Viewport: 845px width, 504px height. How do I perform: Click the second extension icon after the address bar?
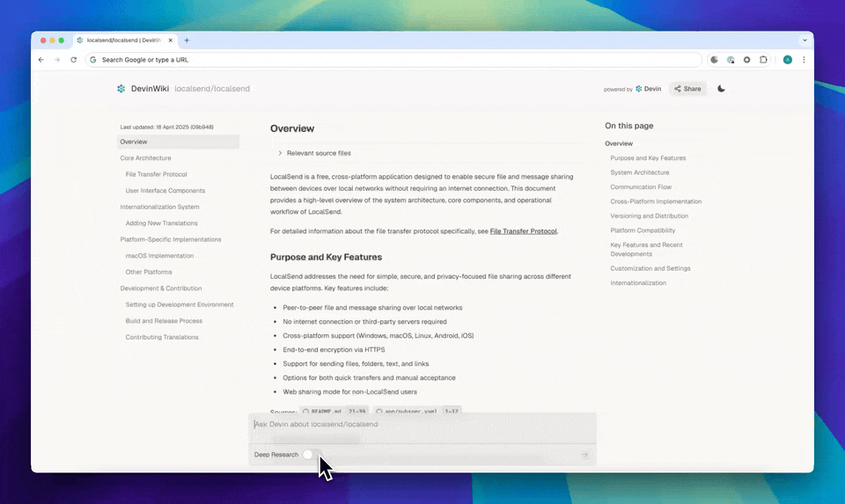[x=731, y=60]
